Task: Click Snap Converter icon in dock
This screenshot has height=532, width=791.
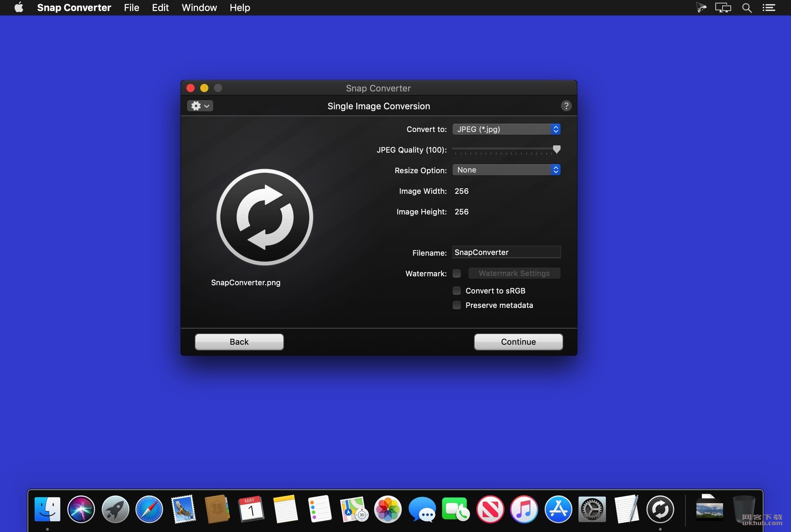Action: pyautogui.click(x=660, y=509)
